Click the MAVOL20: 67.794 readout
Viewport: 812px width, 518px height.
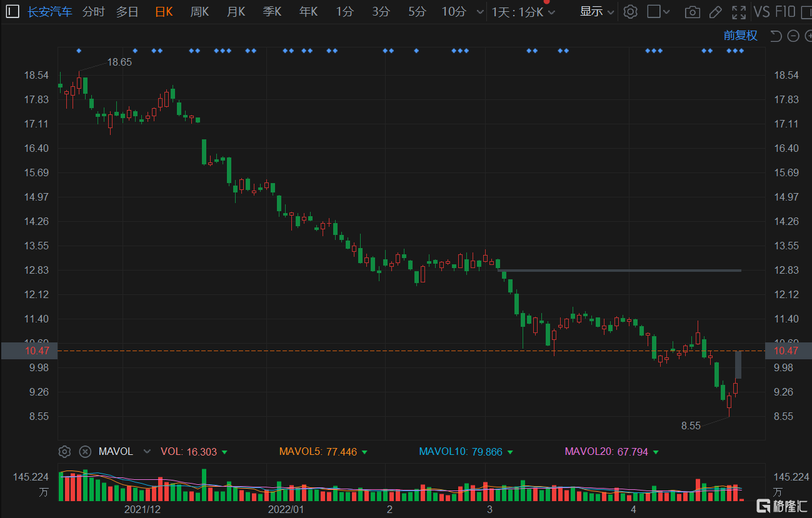click(x=606, y=451)
